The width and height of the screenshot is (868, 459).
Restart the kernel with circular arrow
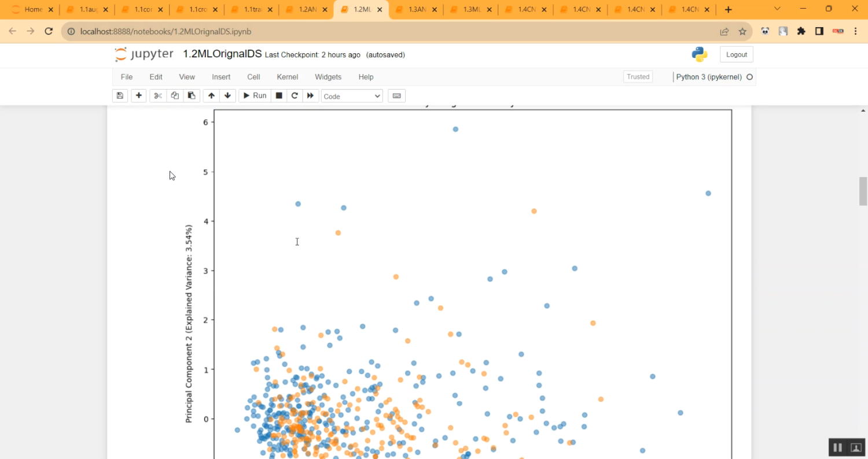pyautogui.click(x=295, y=96)
